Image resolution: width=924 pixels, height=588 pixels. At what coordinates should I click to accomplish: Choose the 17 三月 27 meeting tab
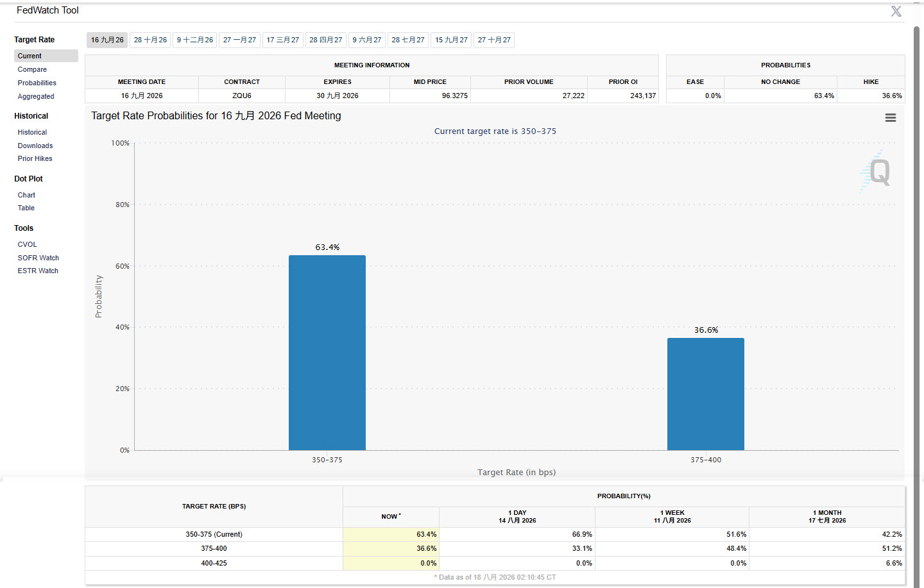click(283, 40)
